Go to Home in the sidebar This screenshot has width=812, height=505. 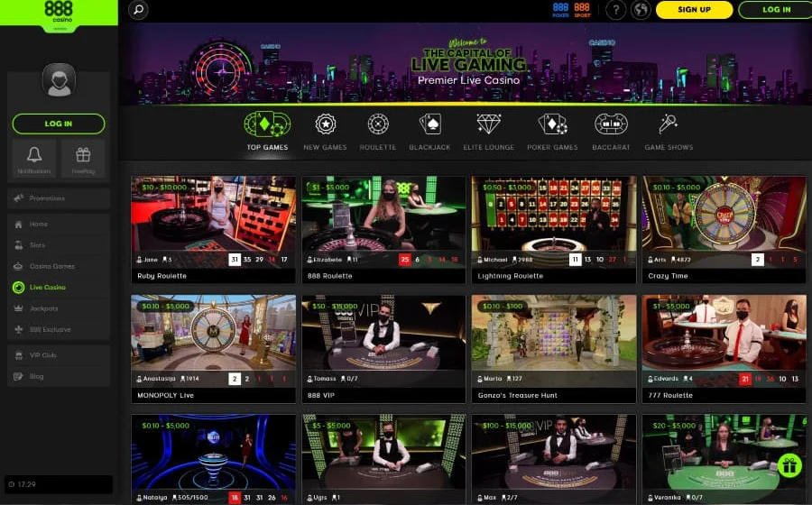(x=59, y=224)
